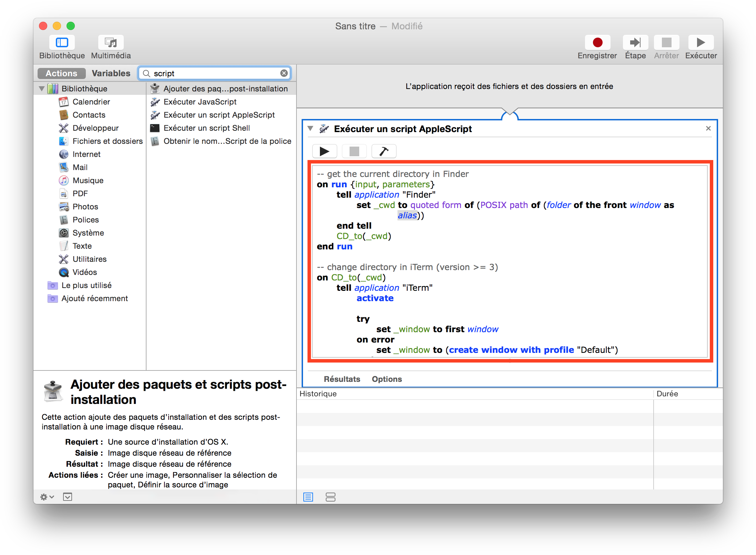The width and height of the screenshot is (756, 555).
Task: Click the Étape step button
Action: [x=635, y=43]
